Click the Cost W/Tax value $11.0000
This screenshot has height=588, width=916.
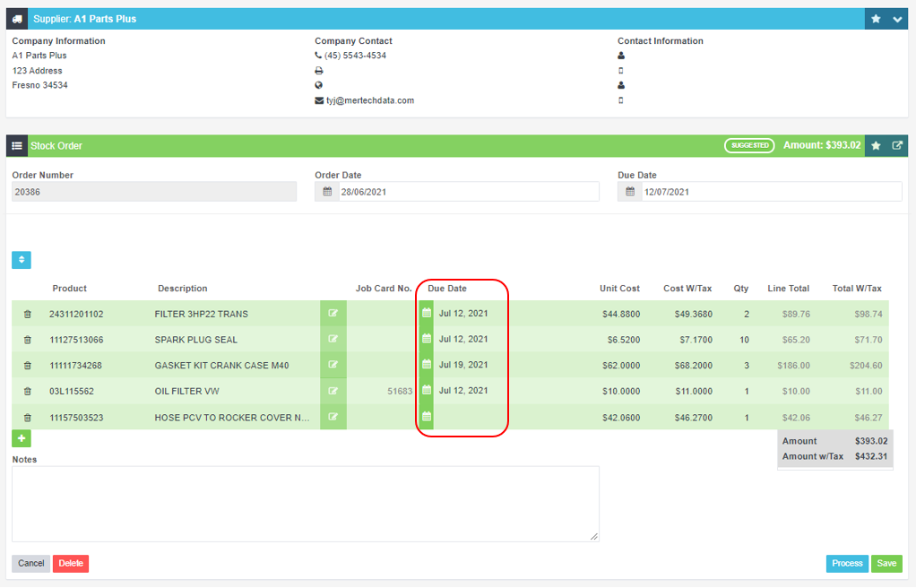tap(694, 391)
